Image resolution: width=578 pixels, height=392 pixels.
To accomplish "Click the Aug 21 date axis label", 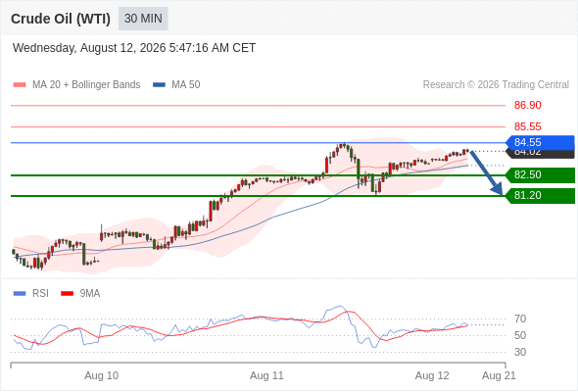I will (499, 375).
